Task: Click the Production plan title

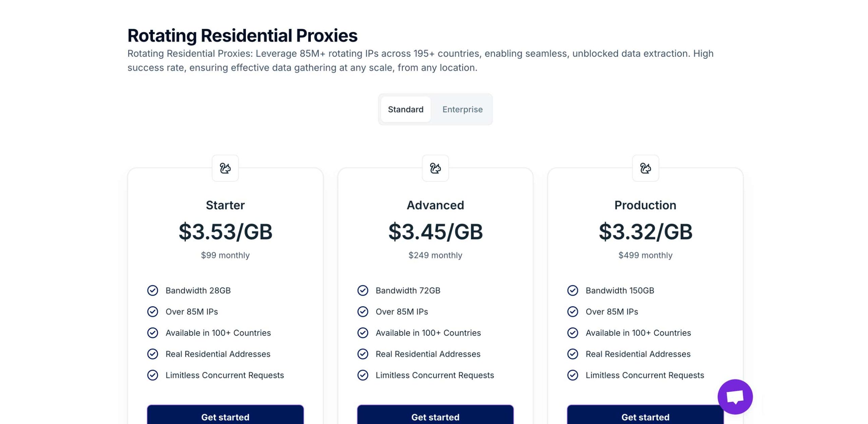Action: coord(645,205)
